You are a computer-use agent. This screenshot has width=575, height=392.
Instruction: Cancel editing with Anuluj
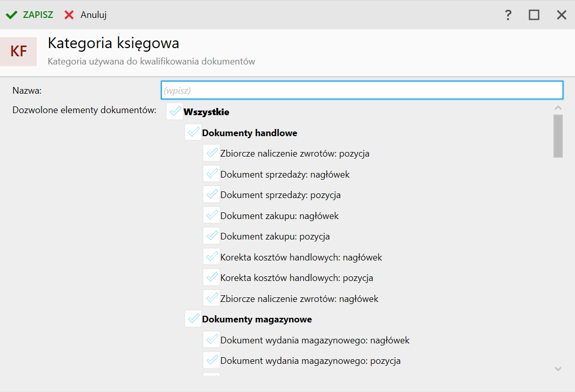(93, 15)
